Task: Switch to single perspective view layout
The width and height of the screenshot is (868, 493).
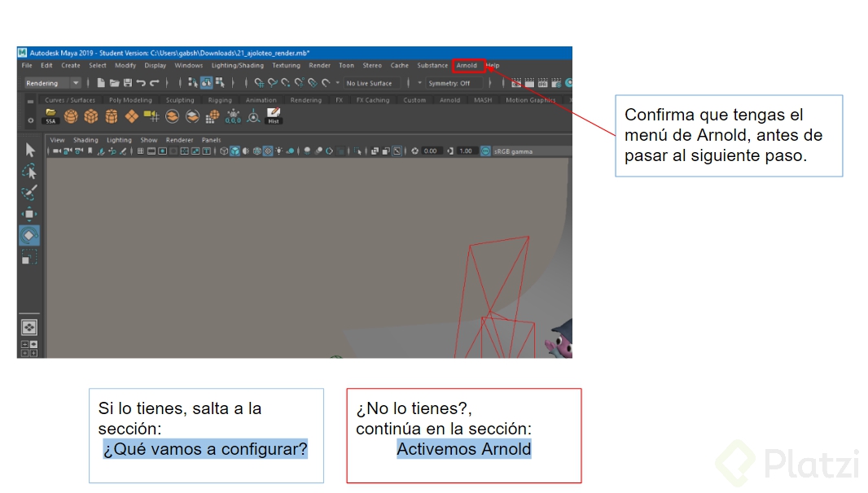Action: tap(29, 328)
